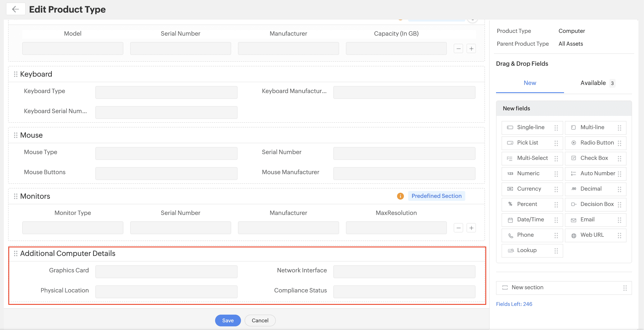This screenshot has width=644, height=330.
Task: Add a row in Monitors section
Action: pos(471,228)
